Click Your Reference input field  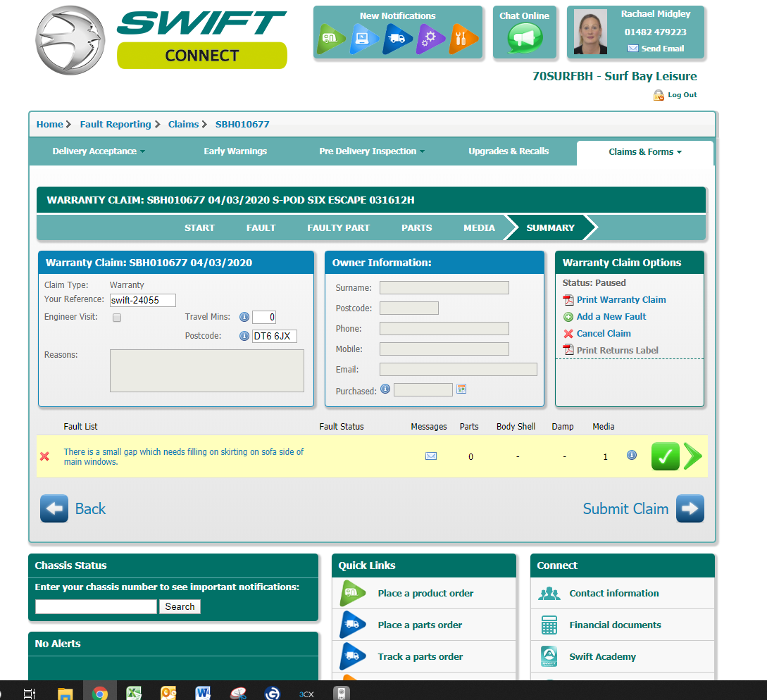point(143,300)
